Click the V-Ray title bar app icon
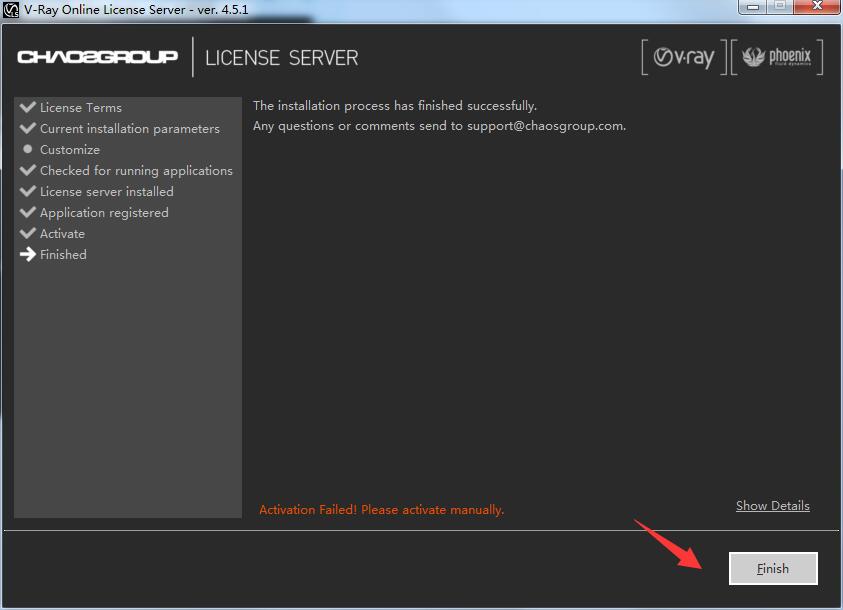 [11, 10]
